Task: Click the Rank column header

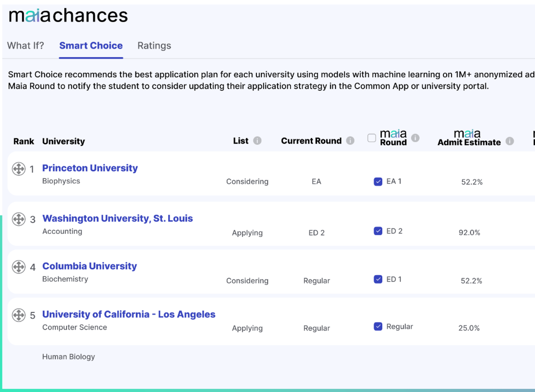Action: pyautogui.click(x=24, y=141)
